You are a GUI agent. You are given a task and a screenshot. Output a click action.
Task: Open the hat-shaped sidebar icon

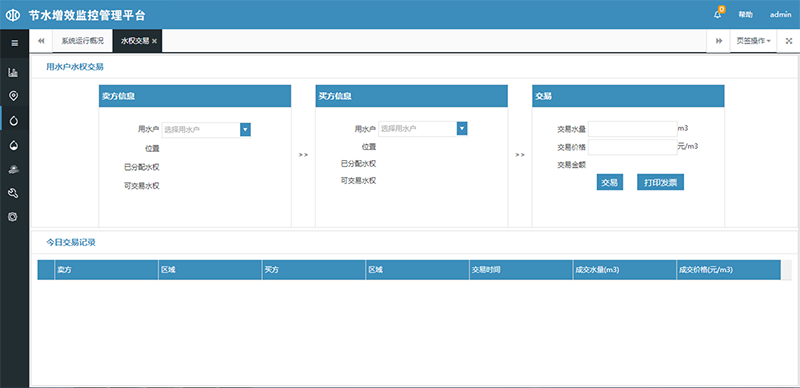(14, 170)
